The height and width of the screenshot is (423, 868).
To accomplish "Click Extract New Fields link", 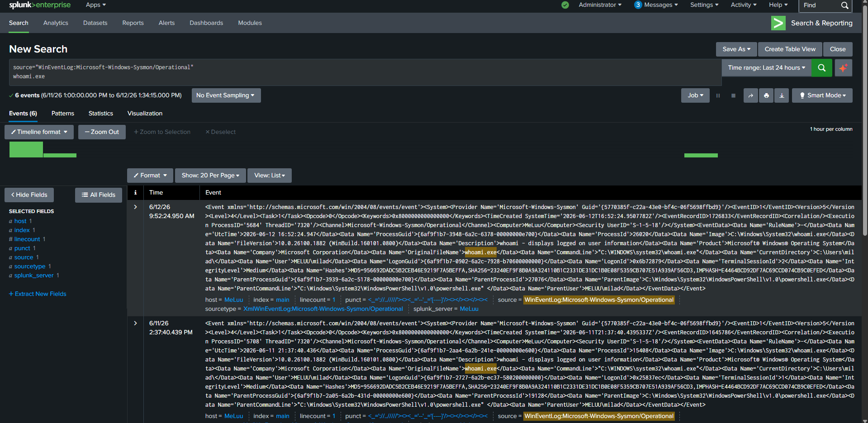I will tap(38, 294).
